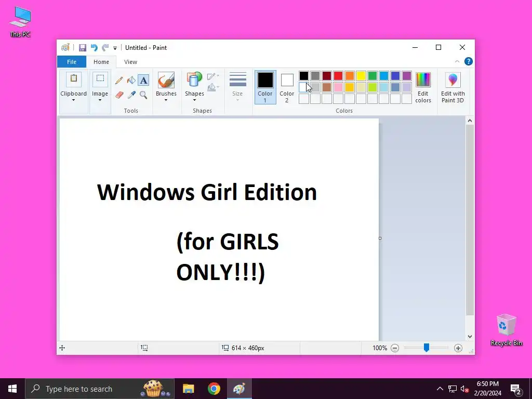Click the Shapes gallery icon
Screen dimensions: 532x399
[194, 80]
